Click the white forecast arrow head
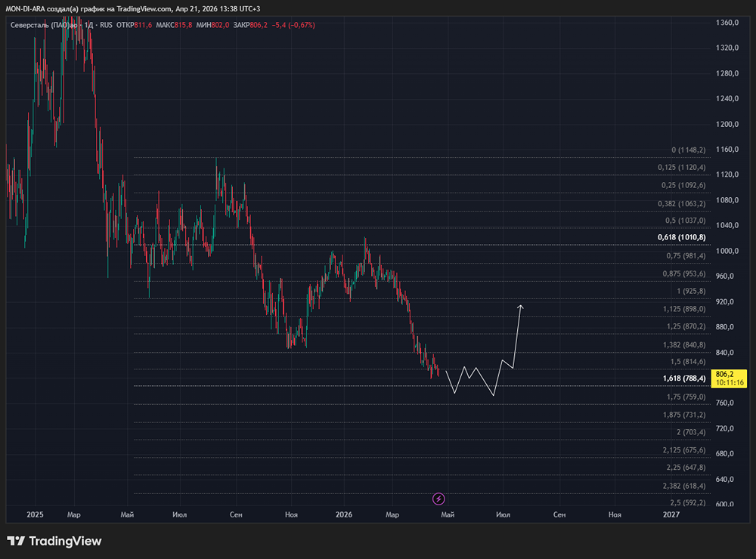 tap(520, 307)
